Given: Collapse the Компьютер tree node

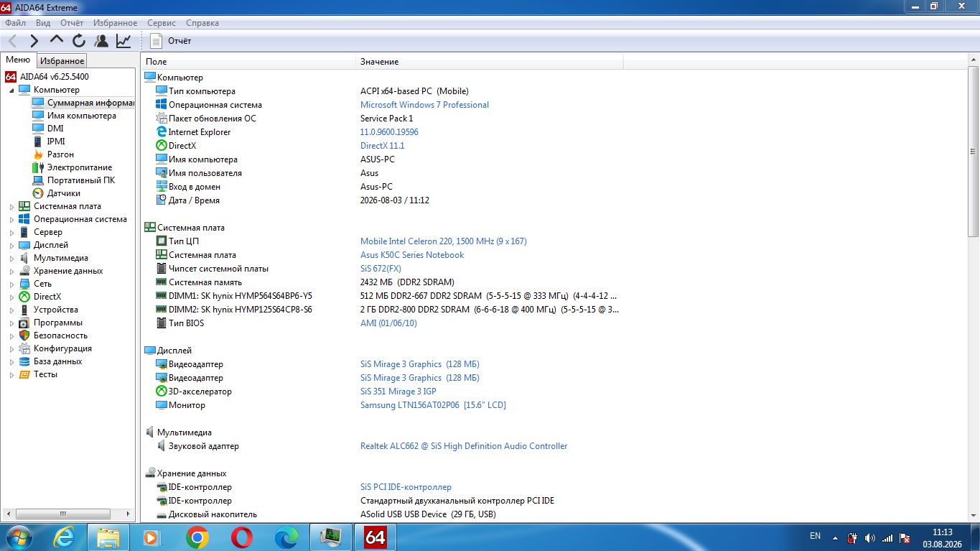Looking at the screenshot, I should (x=11, y=91).
